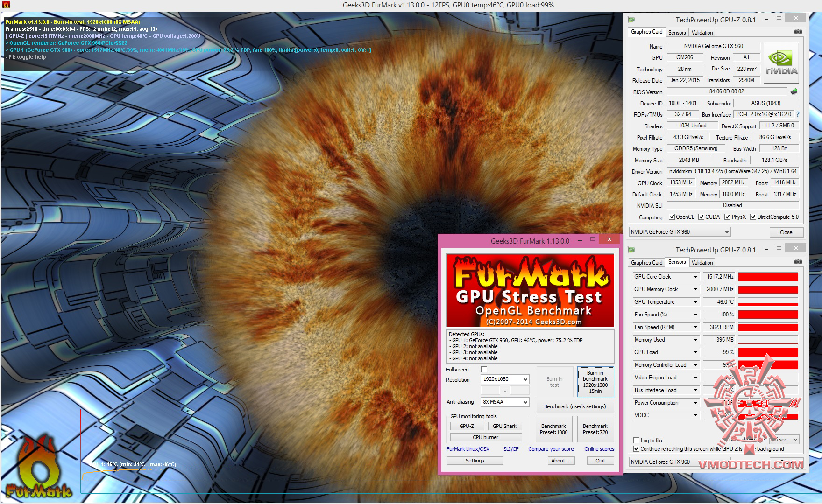This screenshot has width=822, height=504.
Task: Open the About... dialog in FurMark
Action: [x=560, y=461]
